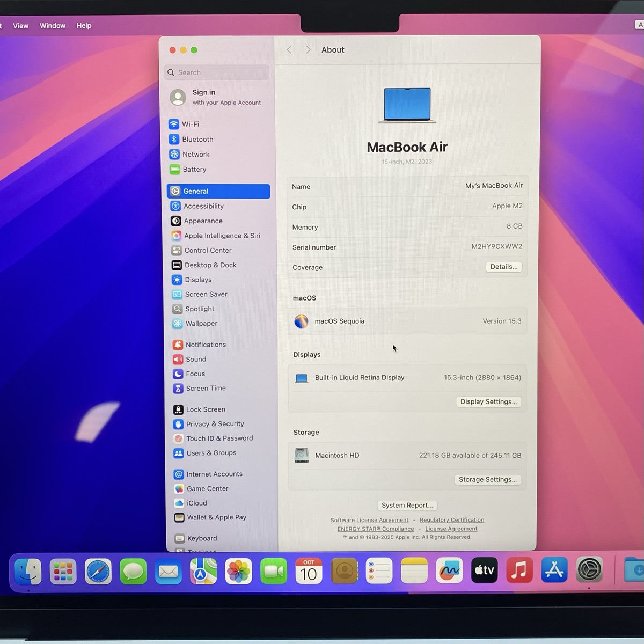The height and width of the screenshot is (644, 644).
Task: Go forward with the right chevron
Action: 308,49
